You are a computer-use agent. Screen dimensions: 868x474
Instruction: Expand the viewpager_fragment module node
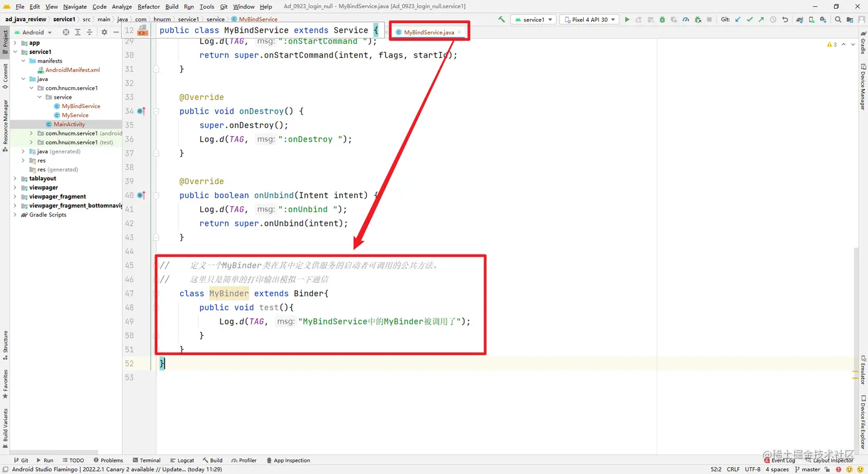tap(15, 196)
